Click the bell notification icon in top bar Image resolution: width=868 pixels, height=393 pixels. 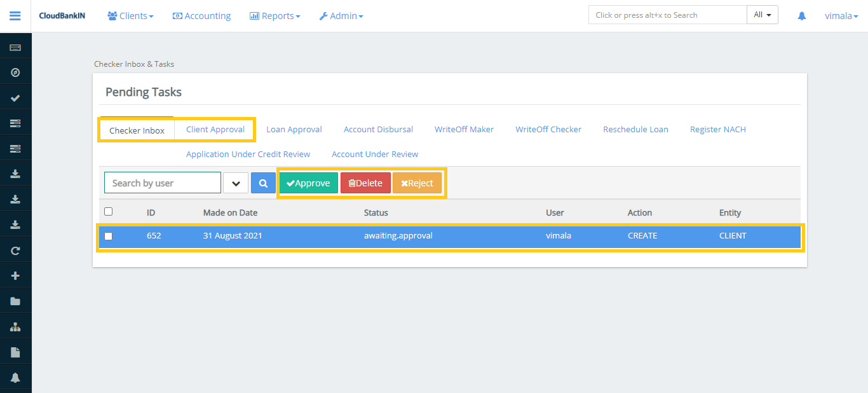[x=801, y=15]
